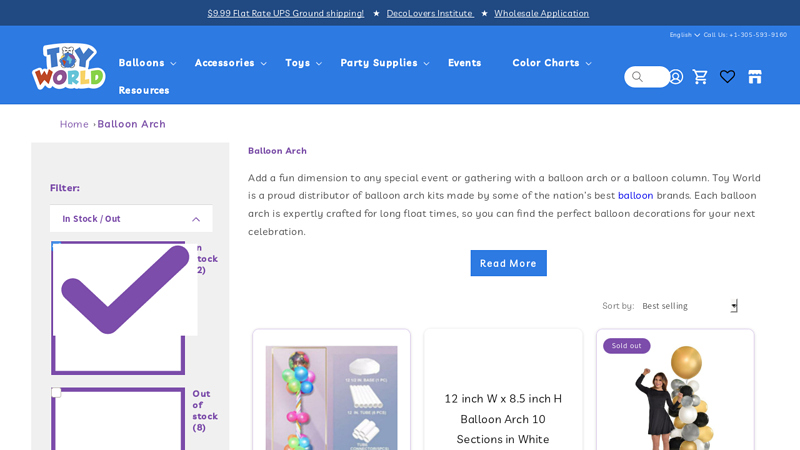The image size is (800, 450).
Task: Toggle the Out of stock filter checkbox
Action: 57,393
